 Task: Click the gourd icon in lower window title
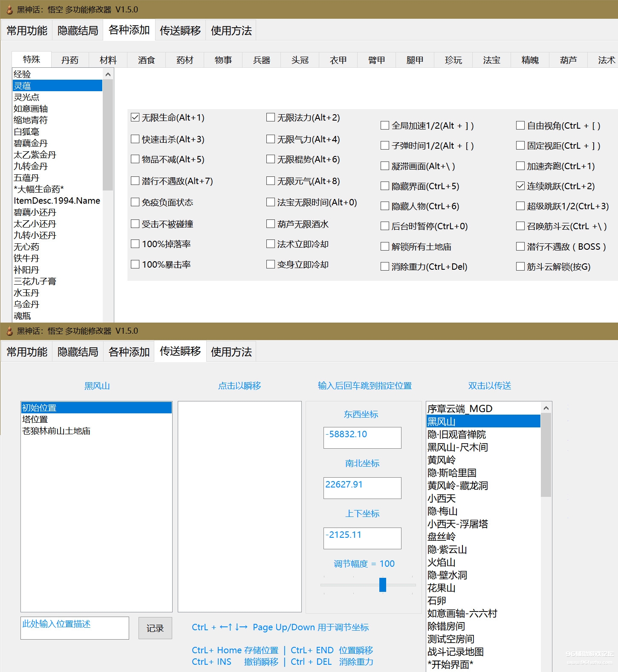pos(9,331)
